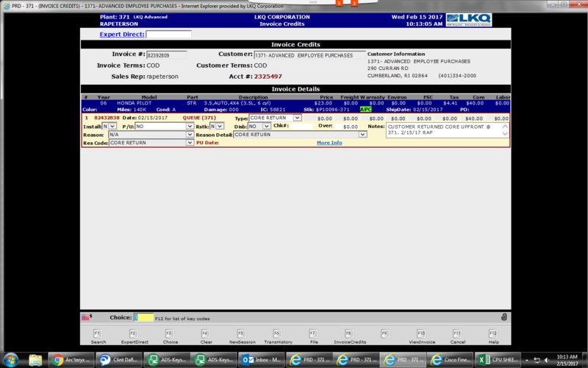Click the Search label under F1
The image size is (588, 368).
click(98, 342)
